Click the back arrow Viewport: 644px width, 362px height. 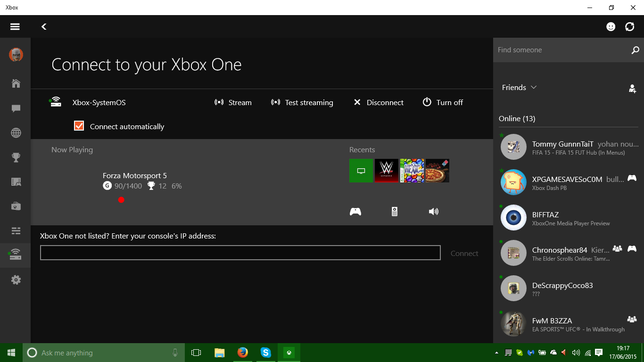(44, 27)
